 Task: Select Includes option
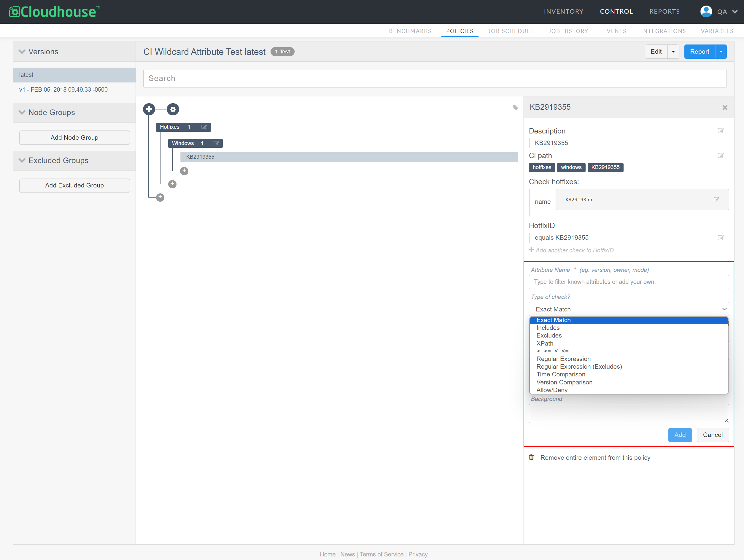click(629, 328)
